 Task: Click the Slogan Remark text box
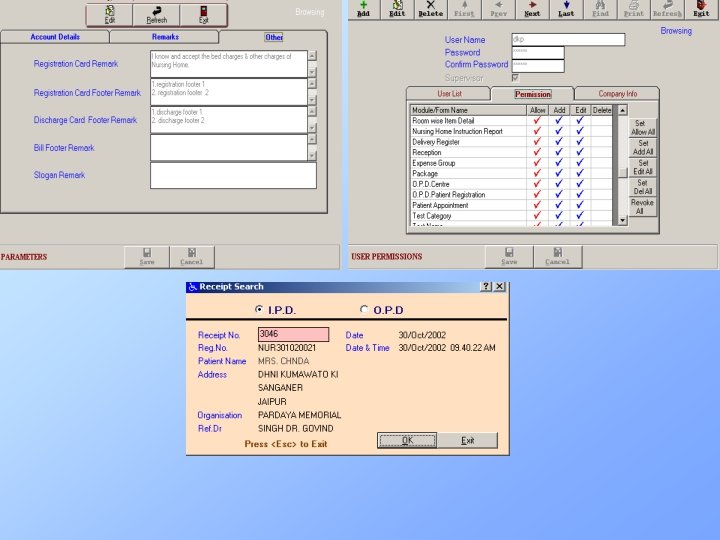(x=233, y=175)
